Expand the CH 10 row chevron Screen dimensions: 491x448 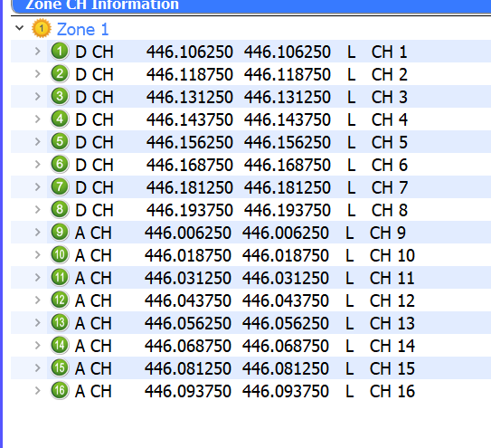(x=38, y=255)
